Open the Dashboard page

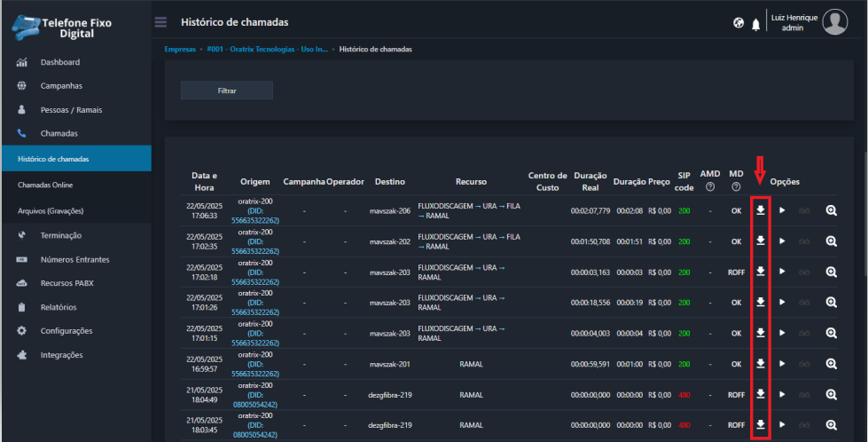click(59, 62)
